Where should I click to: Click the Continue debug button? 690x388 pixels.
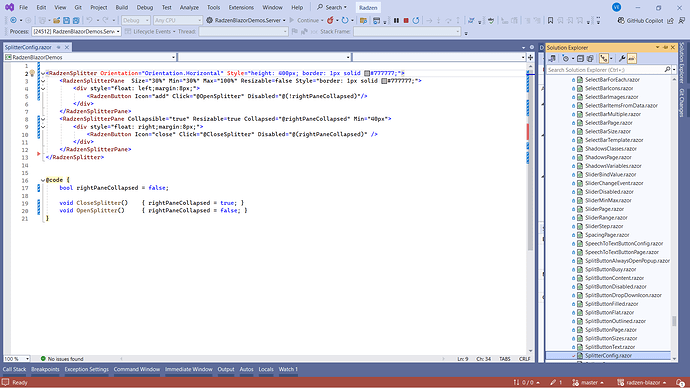point(306,20)
